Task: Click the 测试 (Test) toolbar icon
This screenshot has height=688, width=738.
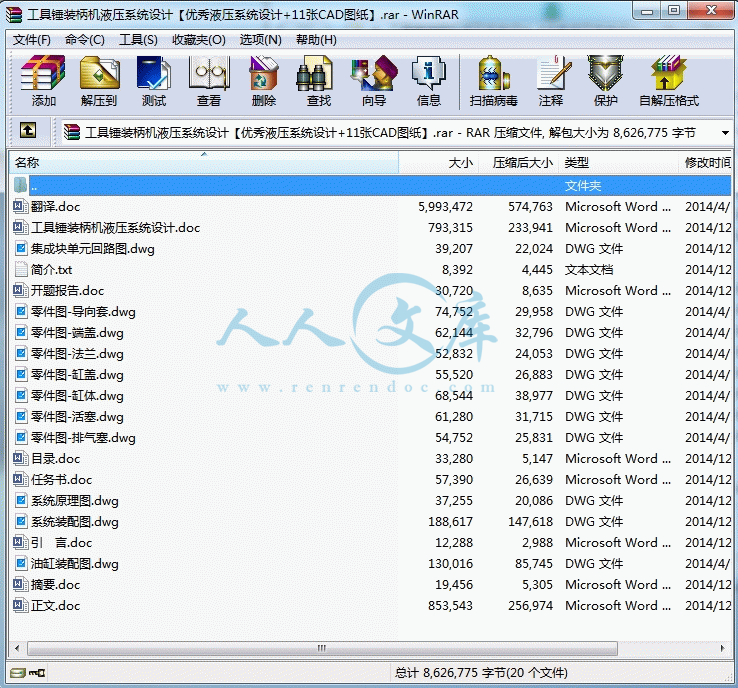Action: tap(154, 73)
